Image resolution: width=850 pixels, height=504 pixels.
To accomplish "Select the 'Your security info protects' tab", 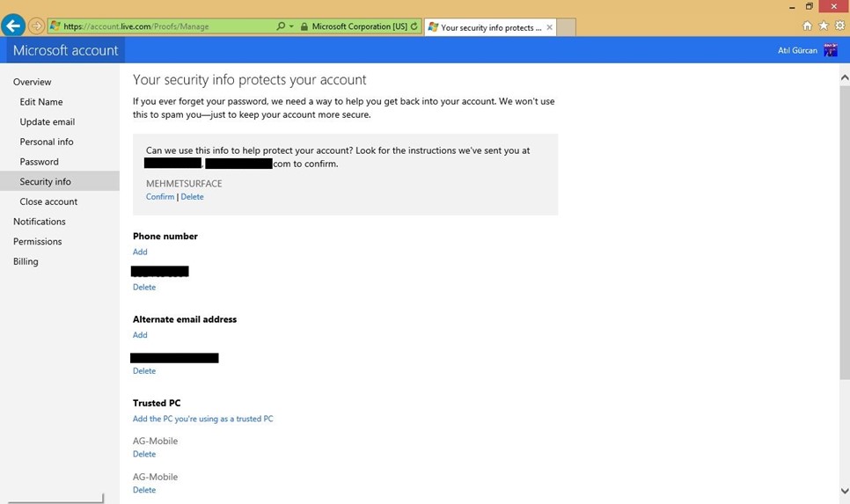I will click(x=490, y=27).
